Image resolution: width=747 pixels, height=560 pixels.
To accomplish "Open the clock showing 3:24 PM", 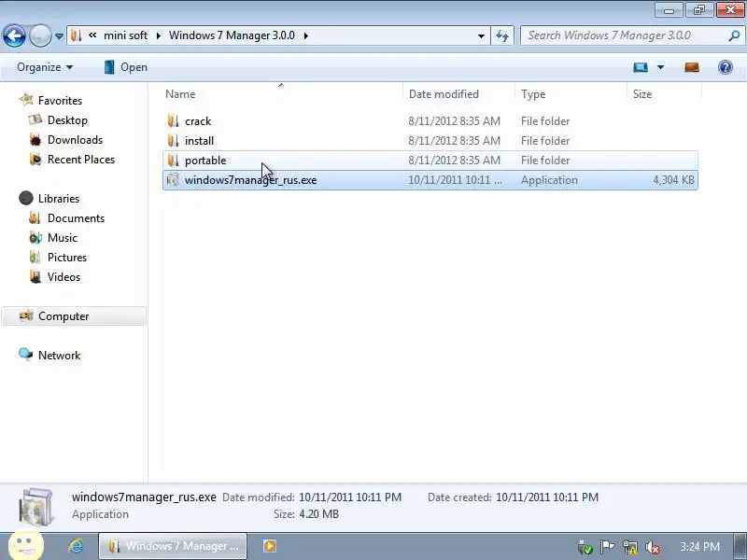I will pos(699,546).
